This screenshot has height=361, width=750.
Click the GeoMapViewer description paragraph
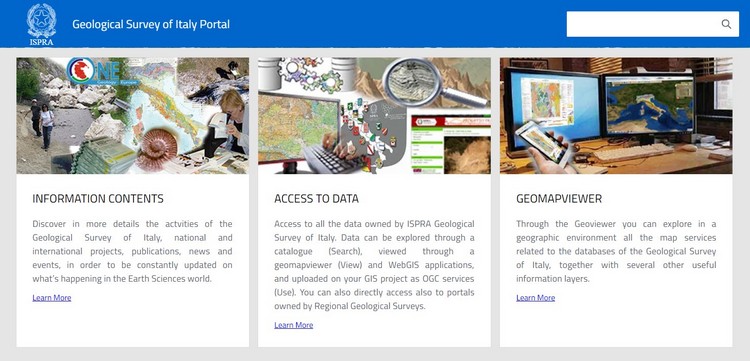(616, 251)
